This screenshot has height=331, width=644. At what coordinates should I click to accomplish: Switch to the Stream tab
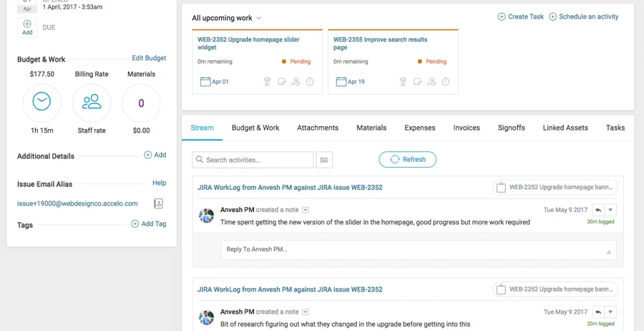click(202, 128)
